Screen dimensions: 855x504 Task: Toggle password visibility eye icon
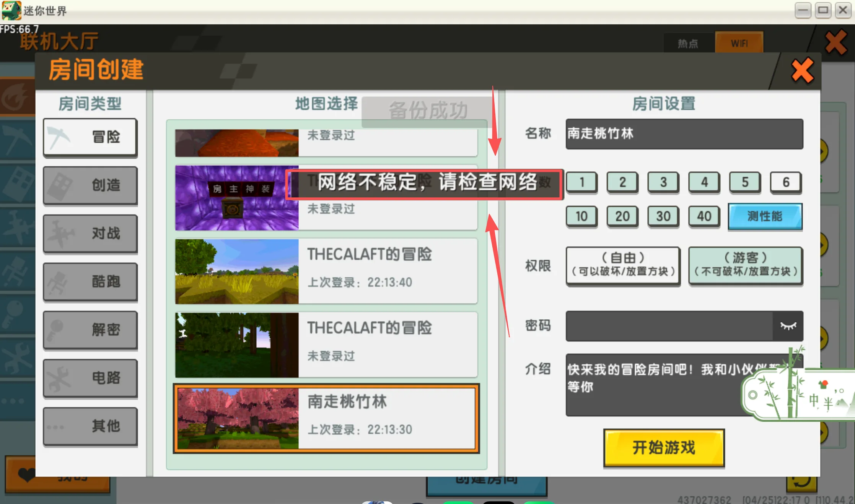pos(788,326)
